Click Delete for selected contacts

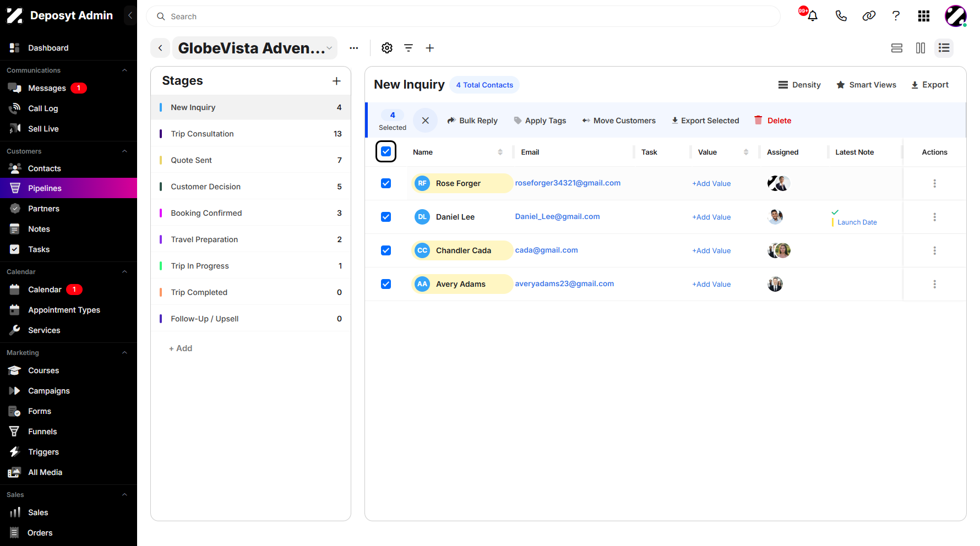pos(772,121)
